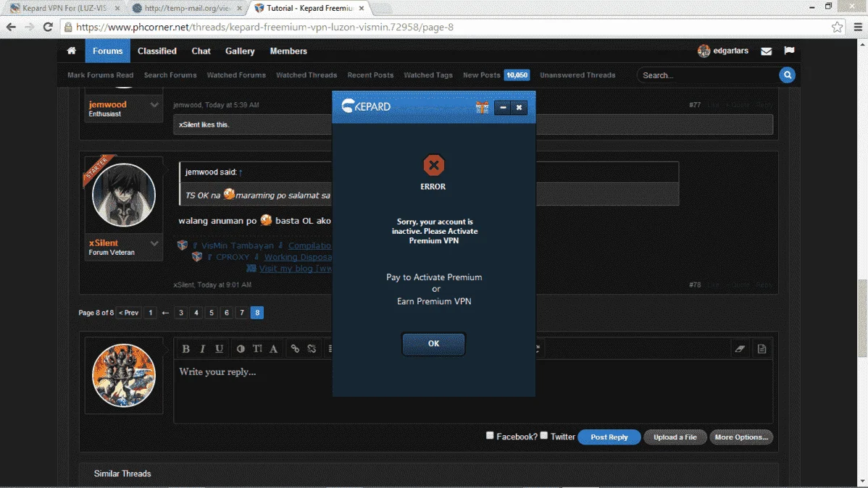The width and height of the screenshot is (868, 488).
Task: Click the Upload a File button
Action: click(675, 437)
